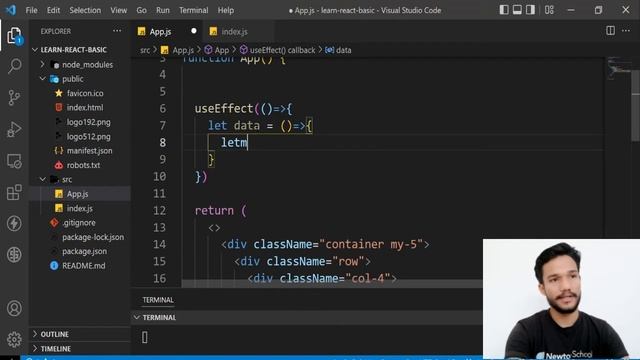This screenshot has width=640, height=360.
Task: Collapse the TERMINAL section chevron in panel
Action: (x=137, y=317)
